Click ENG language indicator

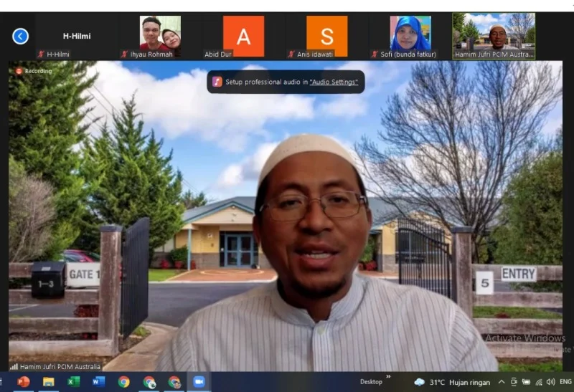click(x=565, y=382)
